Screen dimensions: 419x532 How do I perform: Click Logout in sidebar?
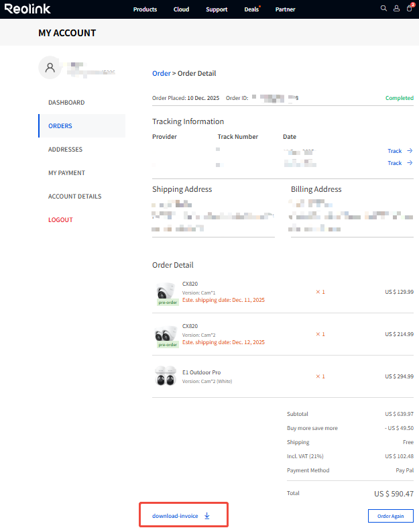pyautogui.click(x=61, y=219)
